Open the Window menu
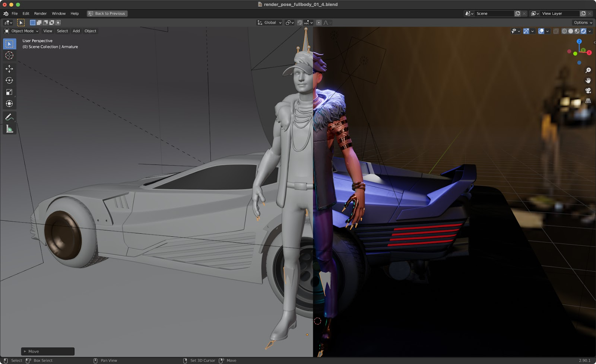The height and width of the screenshot is (364, 596). tap(58, 13)
